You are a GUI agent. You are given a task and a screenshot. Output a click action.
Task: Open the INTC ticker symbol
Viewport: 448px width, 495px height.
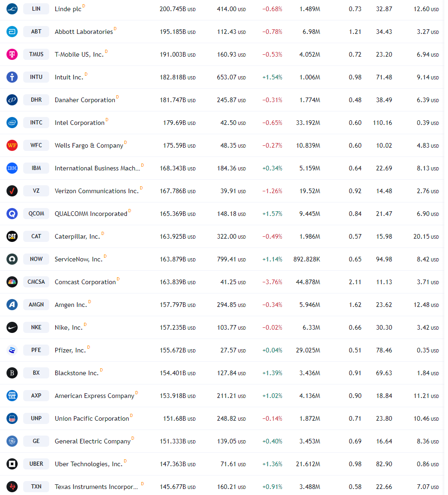coord(36,123)
